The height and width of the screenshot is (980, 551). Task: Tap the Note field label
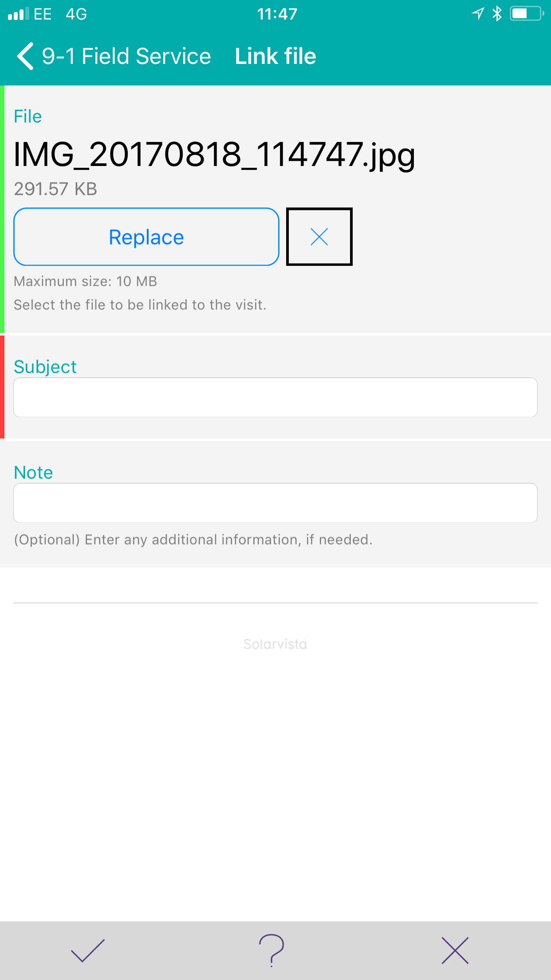click(33, 472)
